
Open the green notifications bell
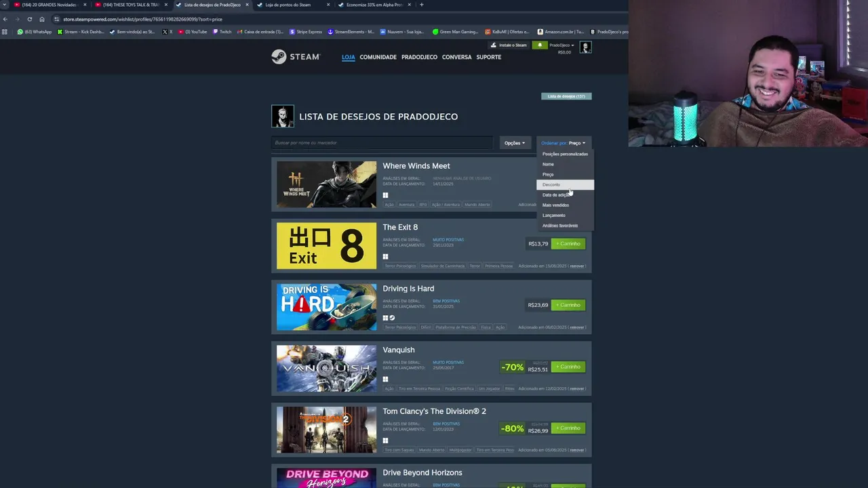click(540, 45)
